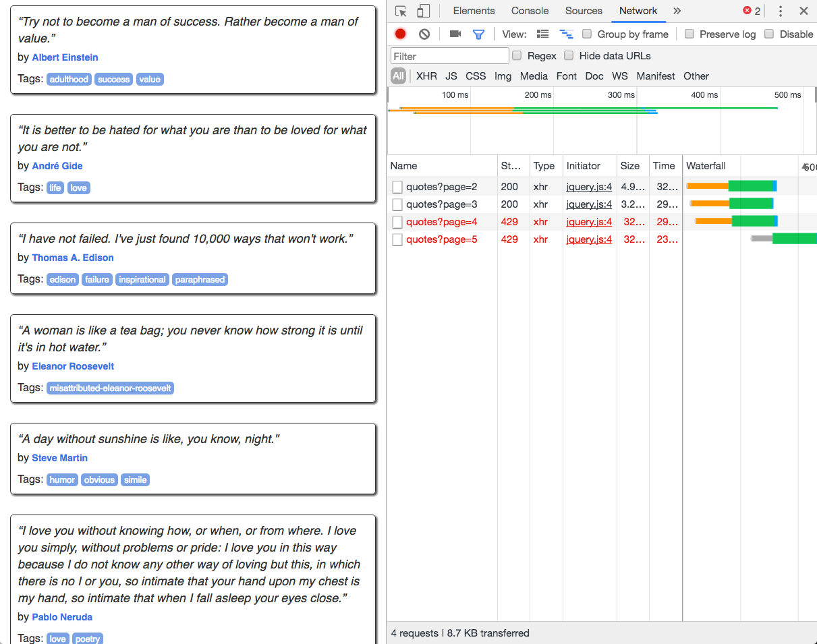Clear the network log
This screenshot has width=817, height=644.
click(x=424, y=34)
